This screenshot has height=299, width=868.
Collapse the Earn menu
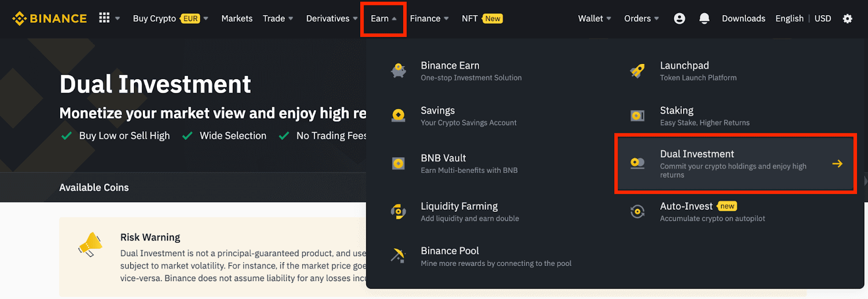pyautogui.click(x=383, y=18)
